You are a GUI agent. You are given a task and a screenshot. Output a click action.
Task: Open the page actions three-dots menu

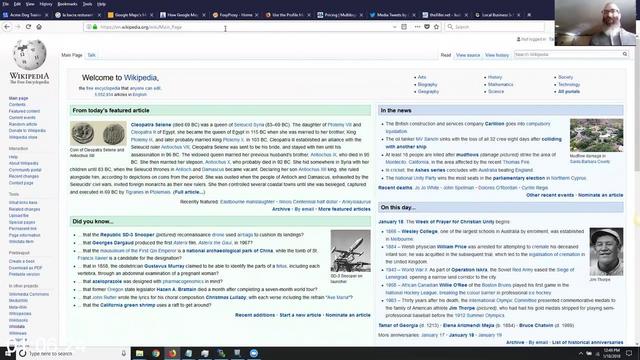coord(417,27)
